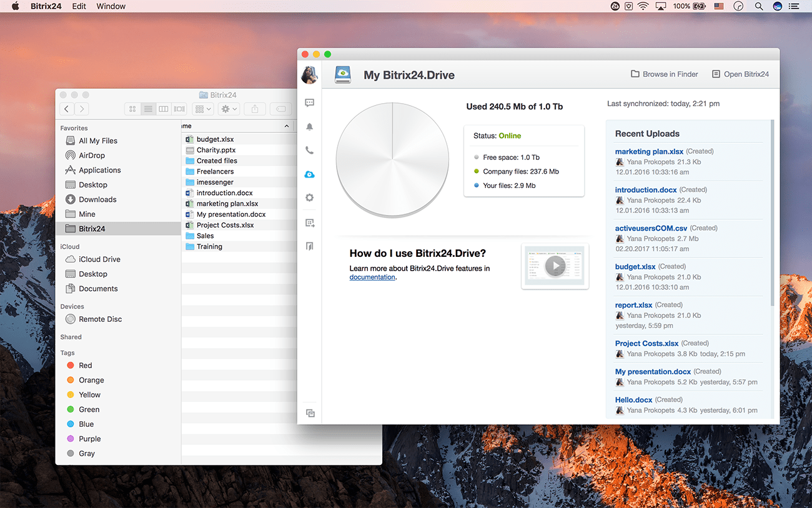Play the How do I use Bitrix24.Drive video

click(555, 265)
